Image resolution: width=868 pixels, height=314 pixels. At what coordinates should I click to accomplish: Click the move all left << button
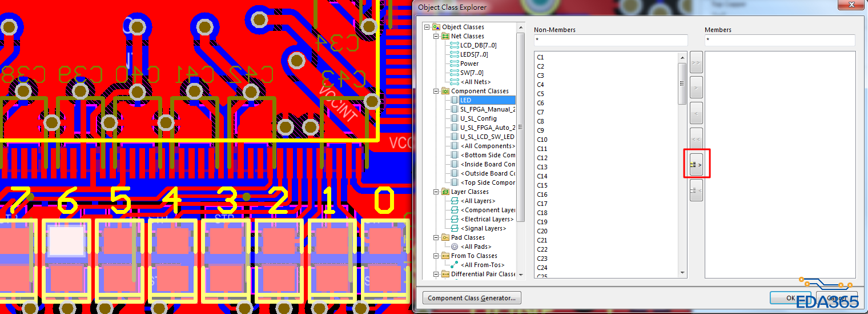point(696,139)
